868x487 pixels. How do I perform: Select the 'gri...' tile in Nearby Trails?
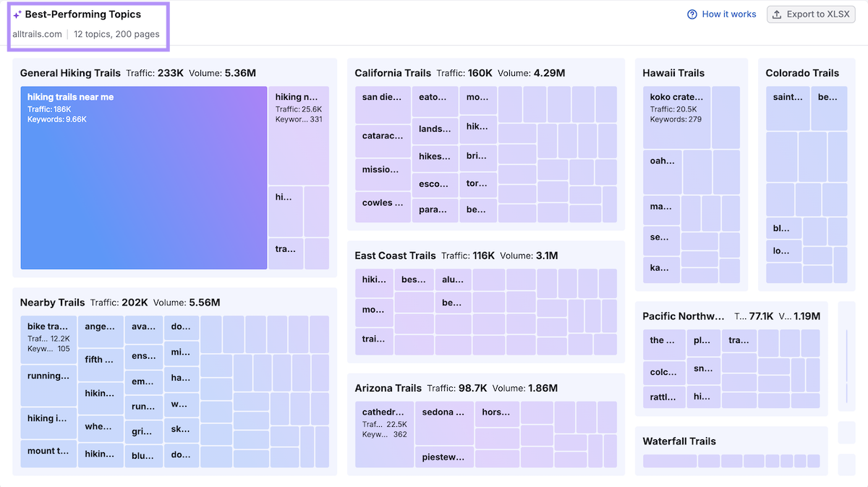point(144,432)
